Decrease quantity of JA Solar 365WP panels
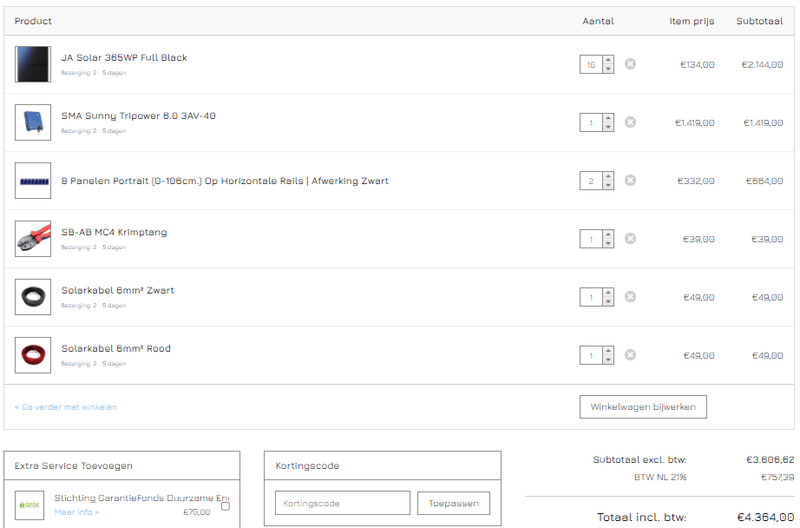Image resolution: width=800 pixels, height=528 pixels. 608,69
